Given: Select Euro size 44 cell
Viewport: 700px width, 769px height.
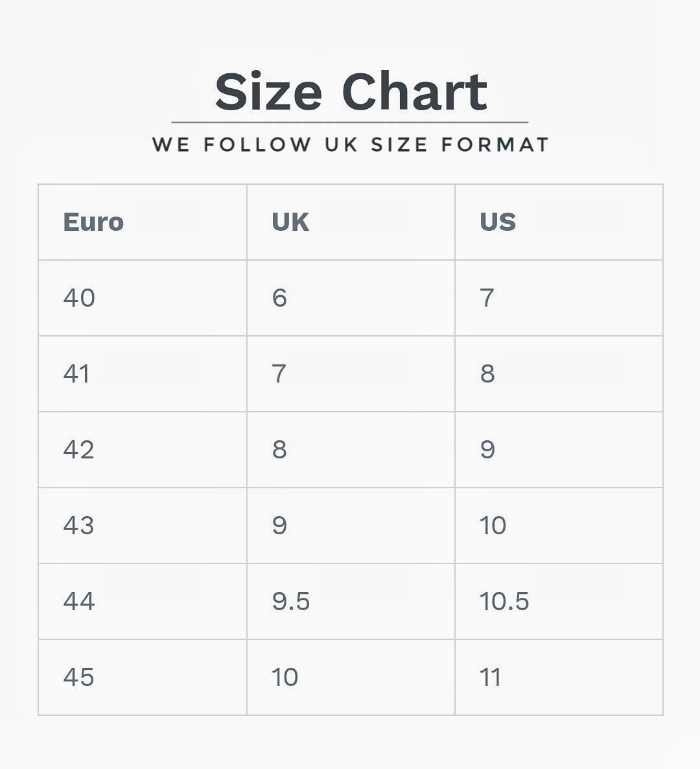Looking at the screenshot, I should click(x=143, y=601).
